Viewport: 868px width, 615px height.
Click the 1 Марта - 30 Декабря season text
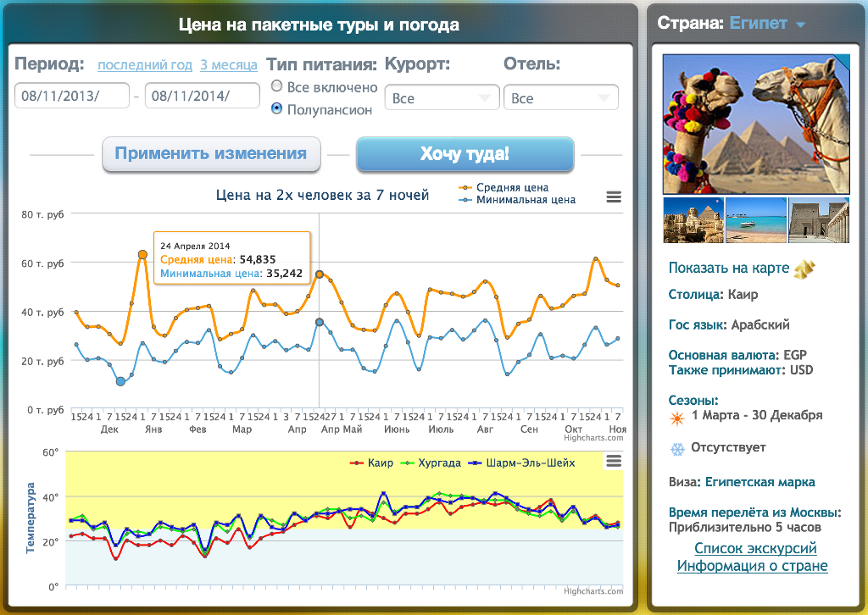[757, 415]
